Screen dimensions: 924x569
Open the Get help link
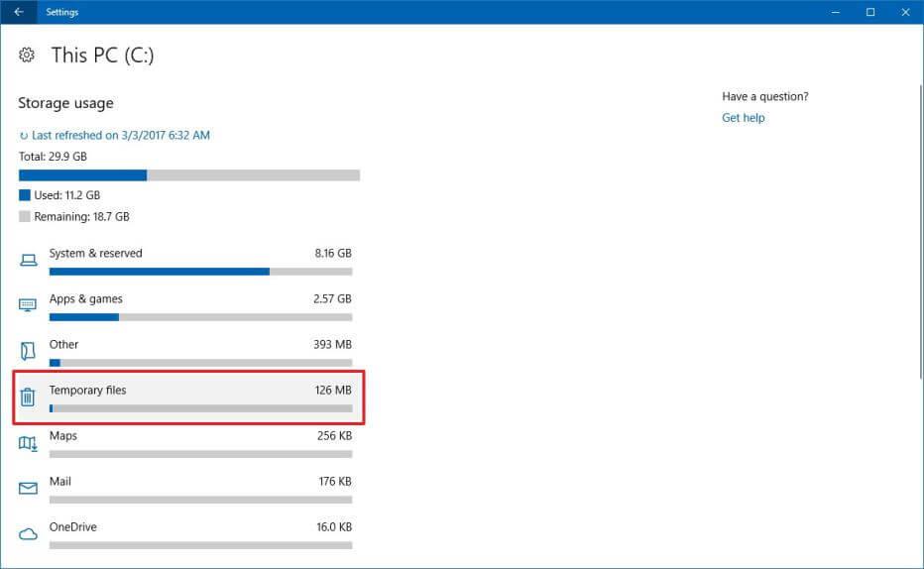click(x=744, y=118)
